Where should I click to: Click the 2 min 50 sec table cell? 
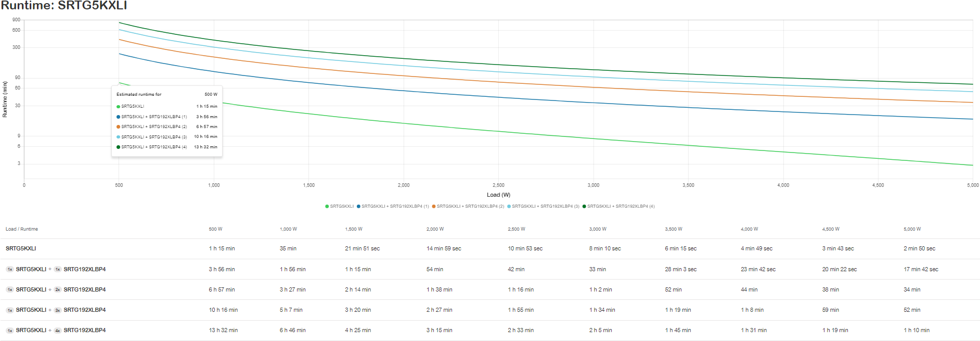(919, 248)
